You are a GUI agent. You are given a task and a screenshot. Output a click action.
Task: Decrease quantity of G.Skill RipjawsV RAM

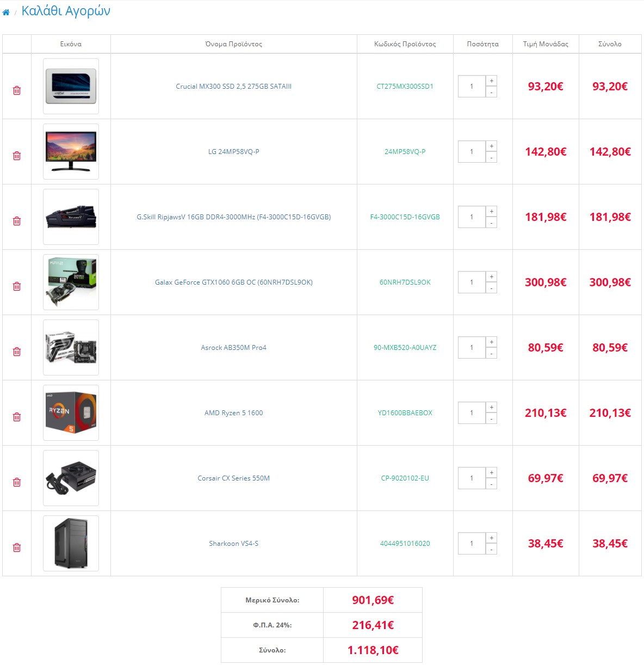(492, 223)
